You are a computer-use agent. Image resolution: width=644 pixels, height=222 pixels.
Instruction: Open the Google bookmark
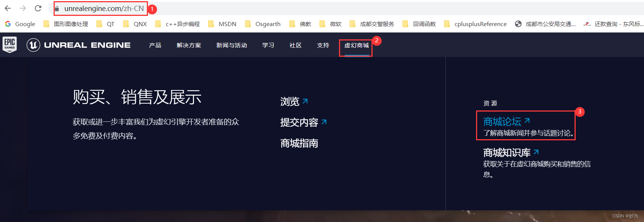coord(20,24)
